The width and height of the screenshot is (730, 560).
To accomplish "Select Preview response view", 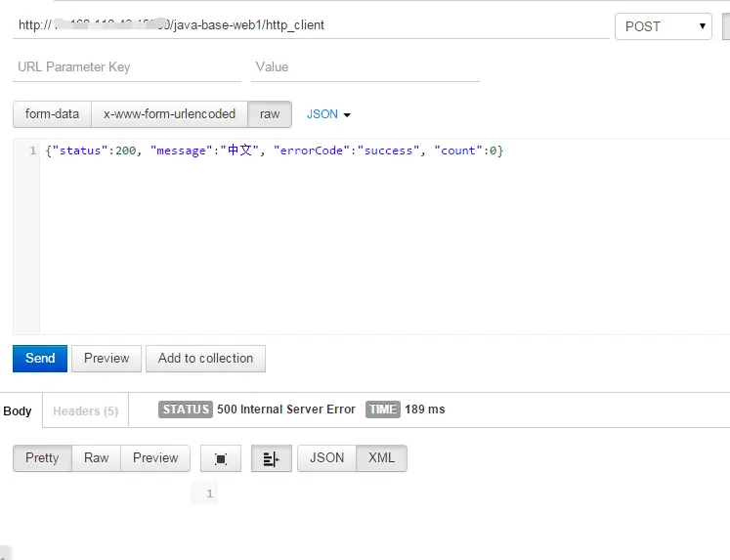I will (x=155, y=458).
